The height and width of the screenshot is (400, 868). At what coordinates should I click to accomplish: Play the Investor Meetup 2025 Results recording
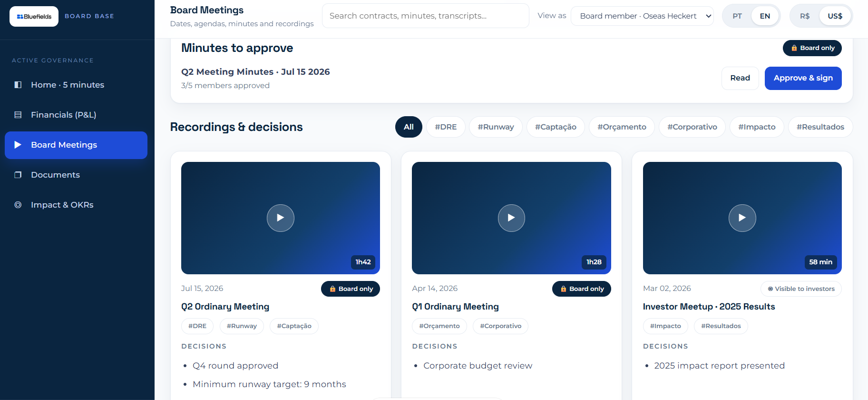click(742, 218)
